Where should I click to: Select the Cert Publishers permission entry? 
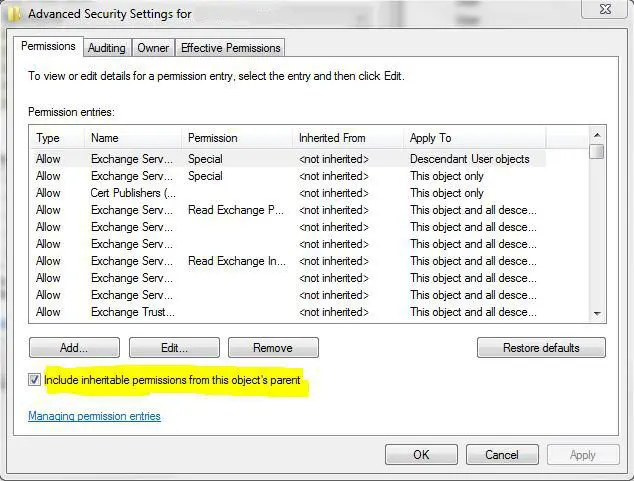tap(132, 193)
